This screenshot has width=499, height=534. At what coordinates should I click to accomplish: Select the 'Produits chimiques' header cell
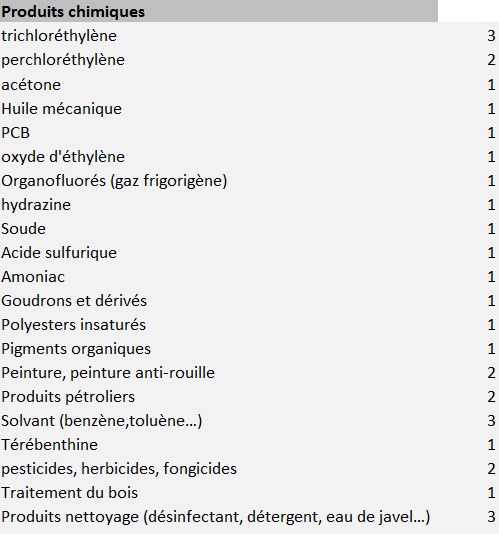tap(219, 11)
